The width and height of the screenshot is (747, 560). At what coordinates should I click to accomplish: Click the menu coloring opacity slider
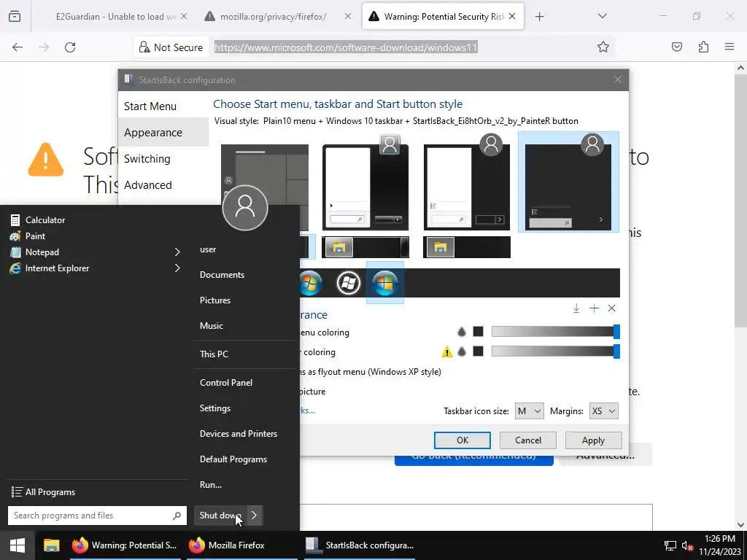(x=555, y=332)
